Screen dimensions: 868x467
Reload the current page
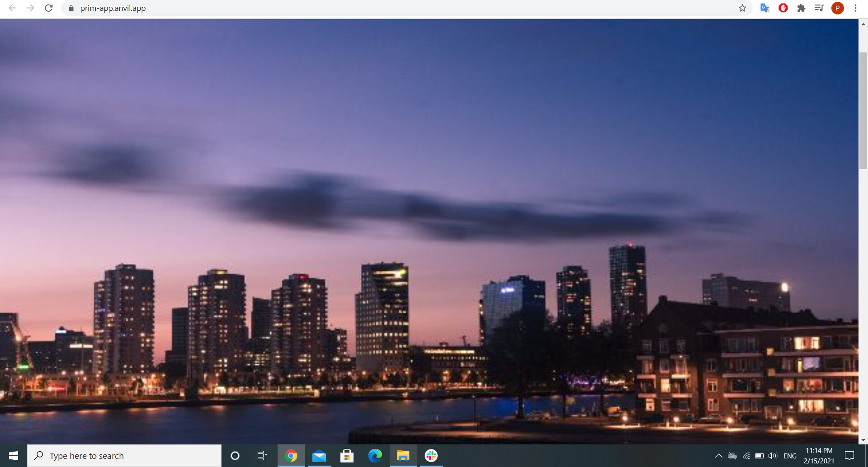(x=49, y=8)
